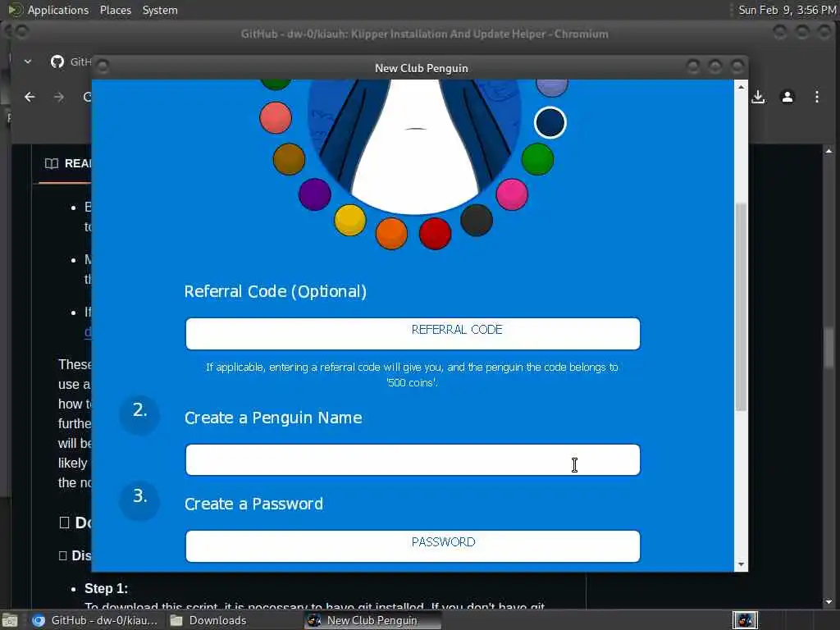This screenshot has width=840, height=630.
Task: Switch to New Club Penguin taskbar entry
Action: tap(372, 620)
